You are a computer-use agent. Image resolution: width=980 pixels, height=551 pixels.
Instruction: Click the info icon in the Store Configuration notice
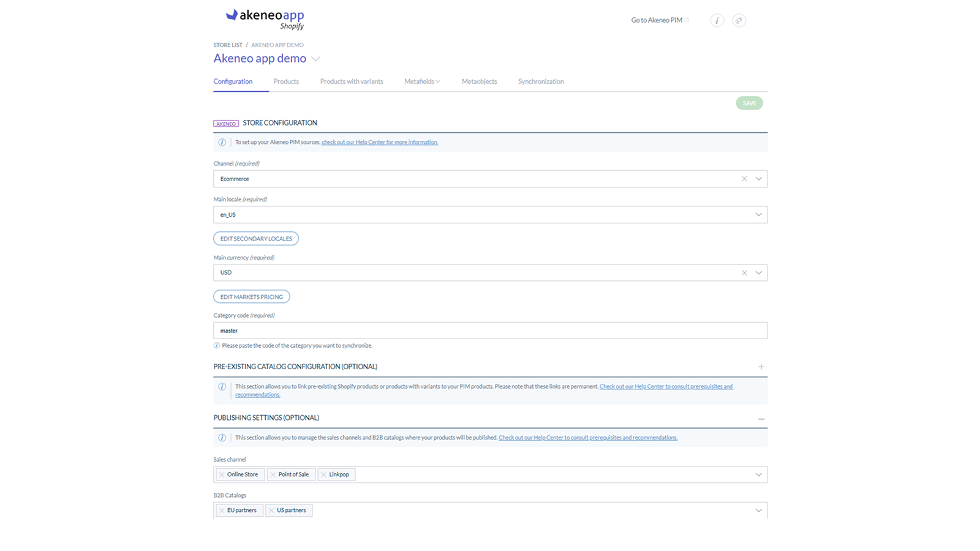(x=222, y=142)
